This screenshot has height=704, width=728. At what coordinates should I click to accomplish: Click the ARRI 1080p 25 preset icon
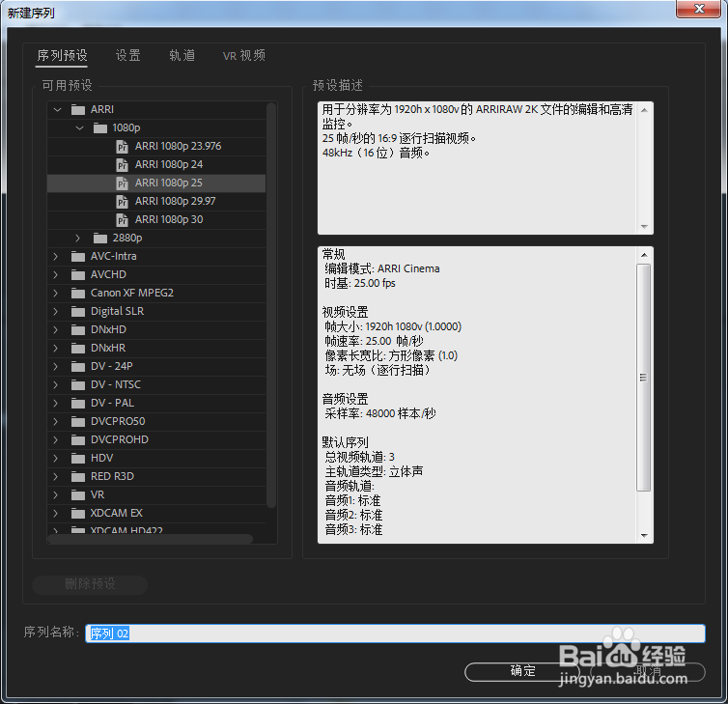tap(122, 183)
